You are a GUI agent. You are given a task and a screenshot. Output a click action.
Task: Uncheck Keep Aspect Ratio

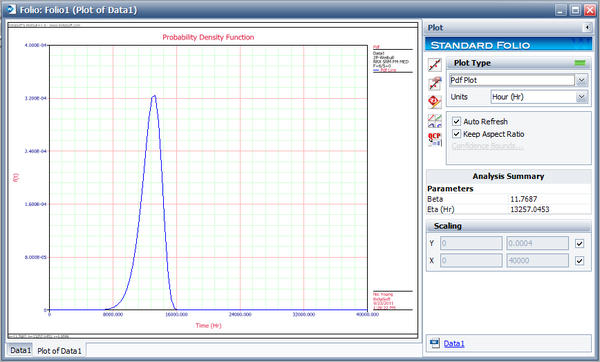(456, 134)
